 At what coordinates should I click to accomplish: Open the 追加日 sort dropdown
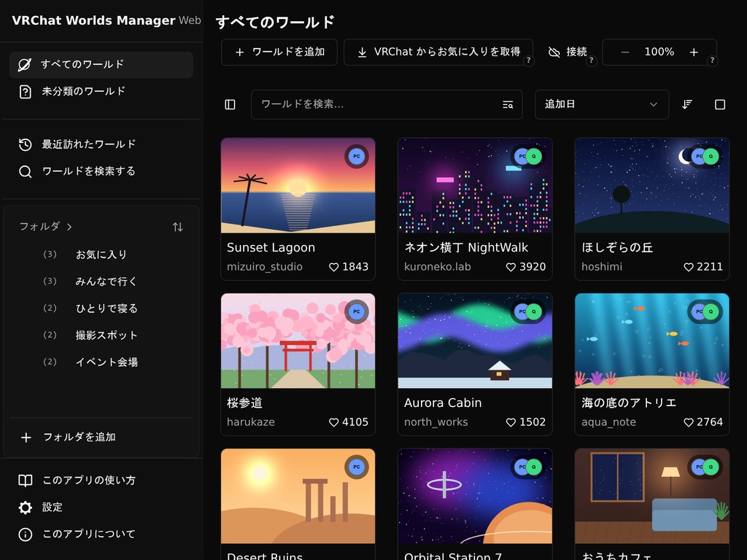[602, 104]
